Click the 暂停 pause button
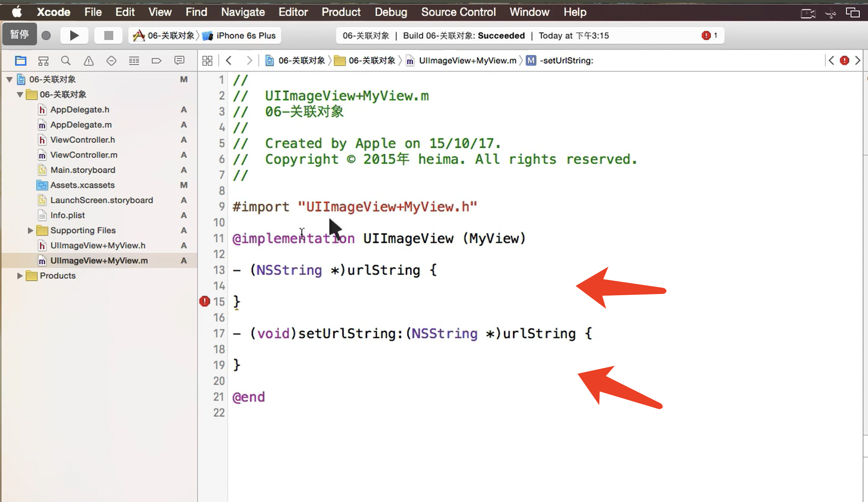 (20, 34)
